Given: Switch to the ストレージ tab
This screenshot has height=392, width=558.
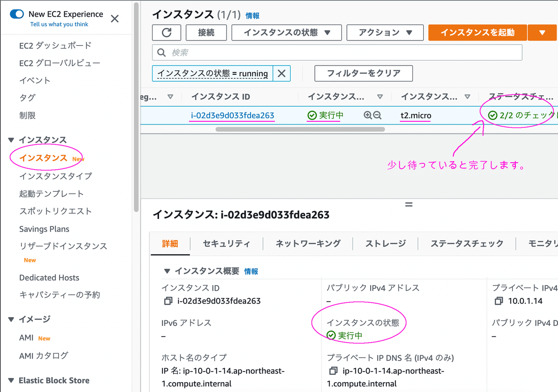Looking at the screenshot, I should [x=385, y=243].
